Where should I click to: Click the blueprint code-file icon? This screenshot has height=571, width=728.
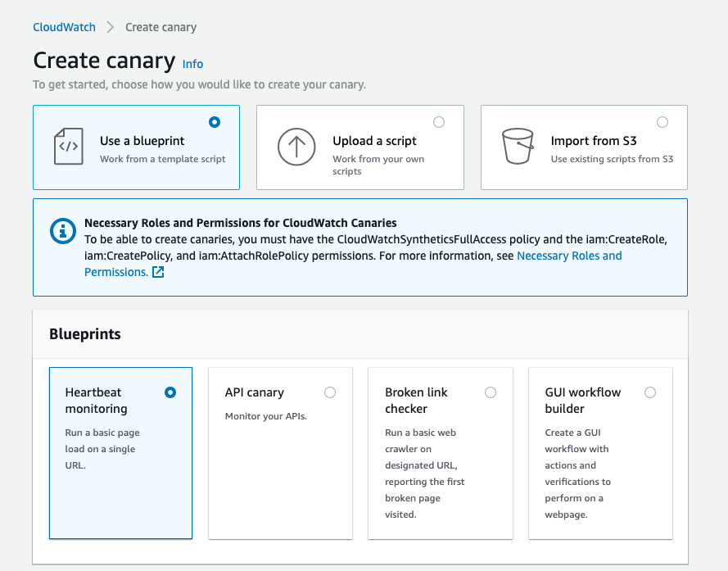click(x=68, y=147)
